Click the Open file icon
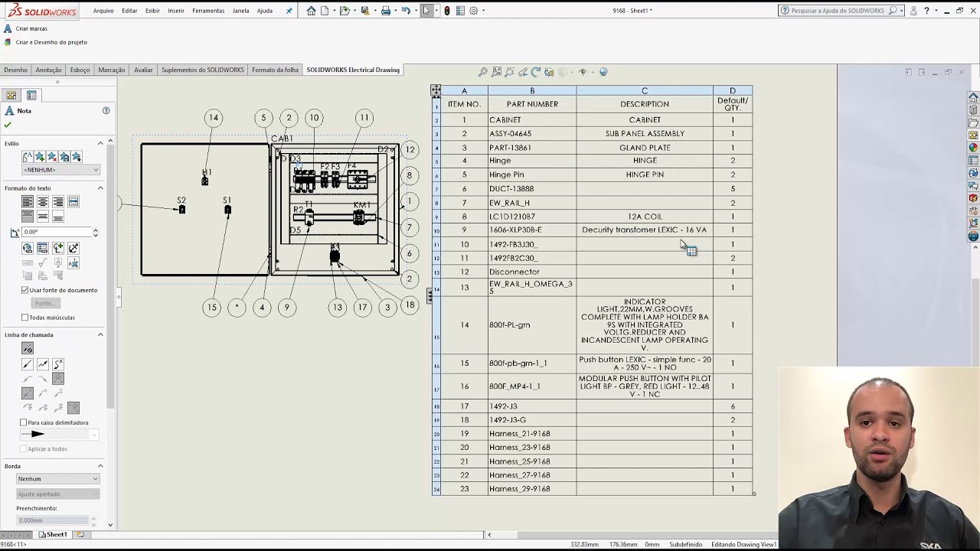The width and height of the screenshot is (980, 551). point(345,11)
